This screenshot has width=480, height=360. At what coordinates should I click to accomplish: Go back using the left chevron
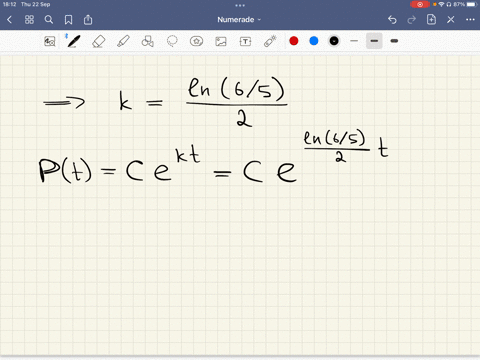(9, 20)
